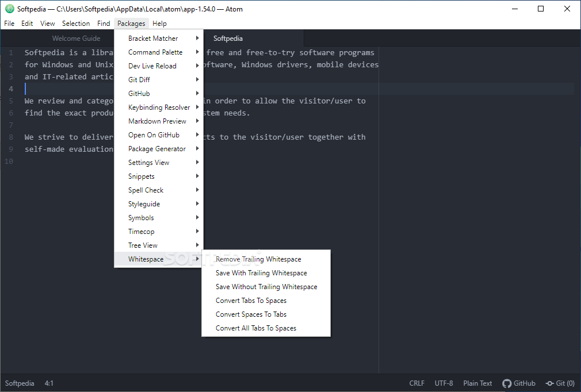581x392 pixels.
Task: Expand the Settings View submenu
Action: pos(159,163)
